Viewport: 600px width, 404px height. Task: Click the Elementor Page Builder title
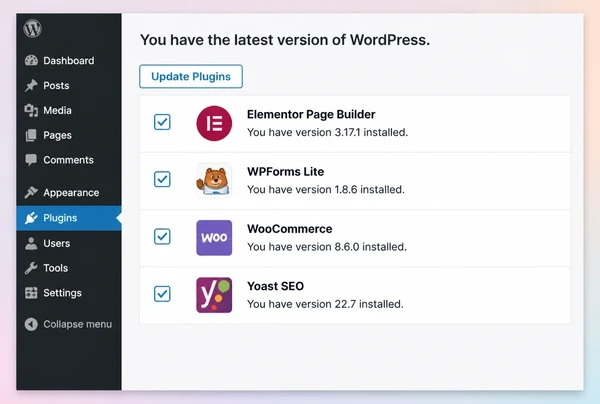coord(311,114)
